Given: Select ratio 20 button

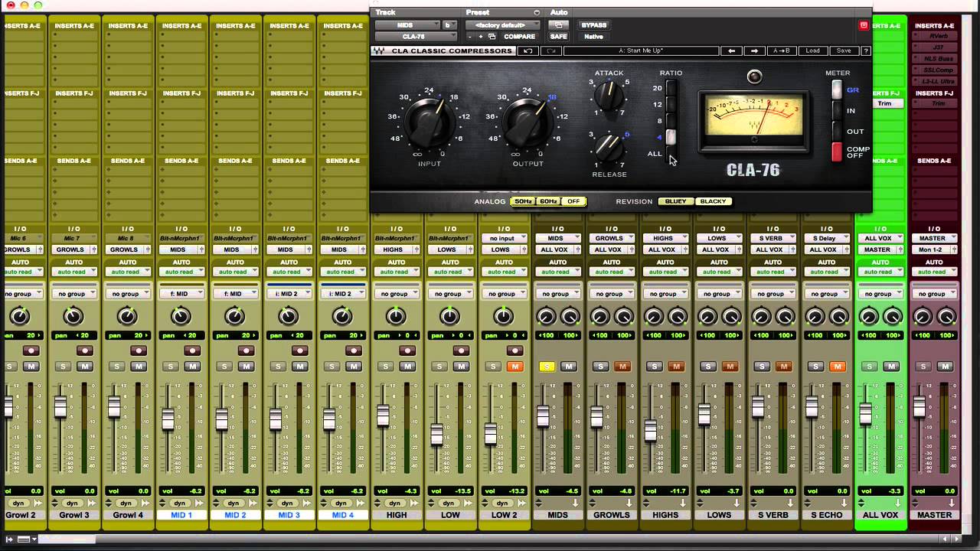Looking at the screenshot, I should click(671, 88).
